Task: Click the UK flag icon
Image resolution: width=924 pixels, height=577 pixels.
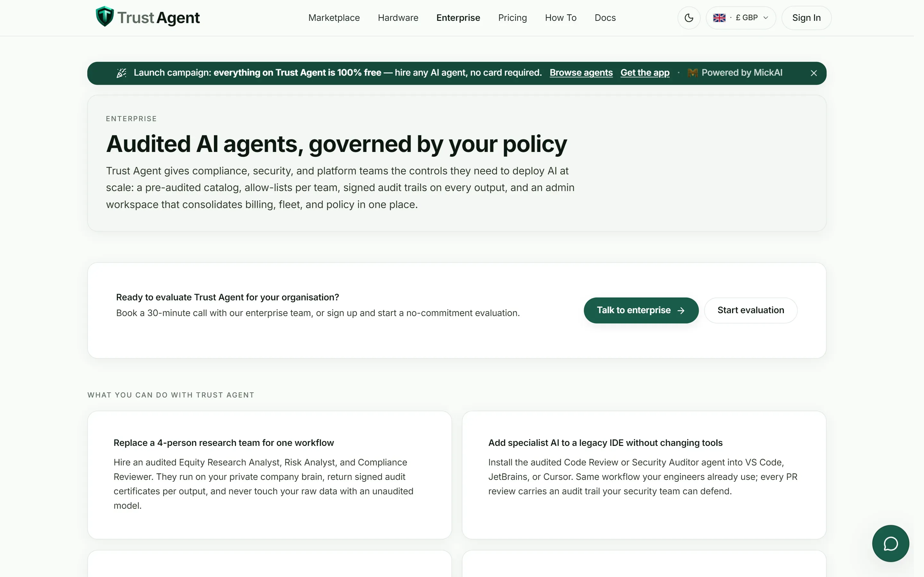Action: pos(719,18)
